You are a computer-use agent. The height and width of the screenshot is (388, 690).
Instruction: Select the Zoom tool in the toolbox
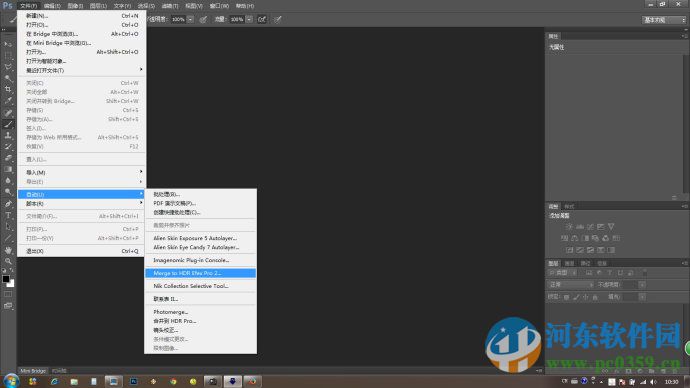8,261
